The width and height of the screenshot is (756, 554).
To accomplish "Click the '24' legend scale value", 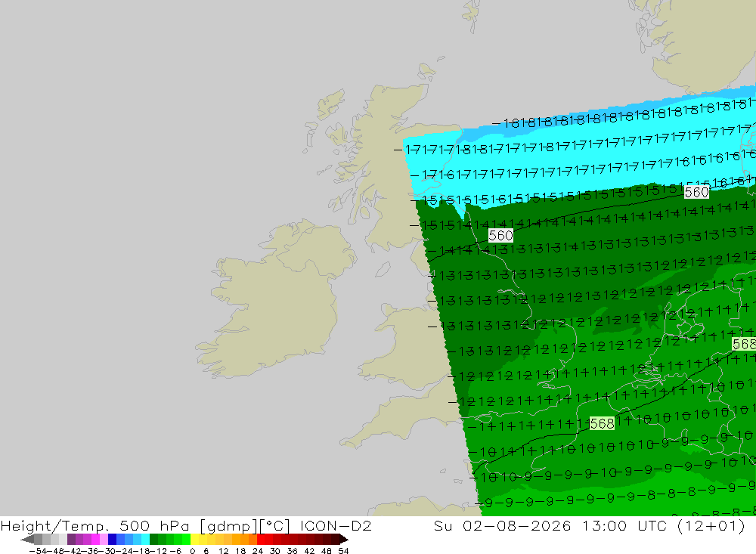I will click(x=258, y=551).
